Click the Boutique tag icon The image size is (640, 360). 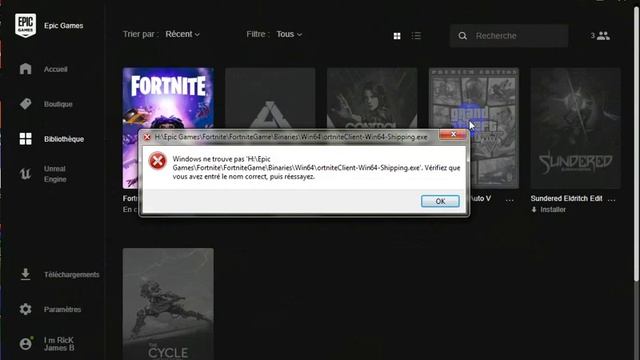[25, 104]
